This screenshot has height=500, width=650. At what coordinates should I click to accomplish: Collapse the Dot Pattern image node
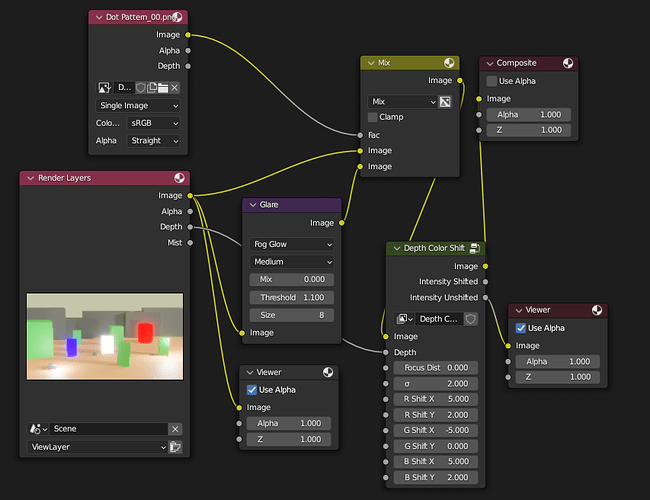pyautogui.click(x=99, y=17)
